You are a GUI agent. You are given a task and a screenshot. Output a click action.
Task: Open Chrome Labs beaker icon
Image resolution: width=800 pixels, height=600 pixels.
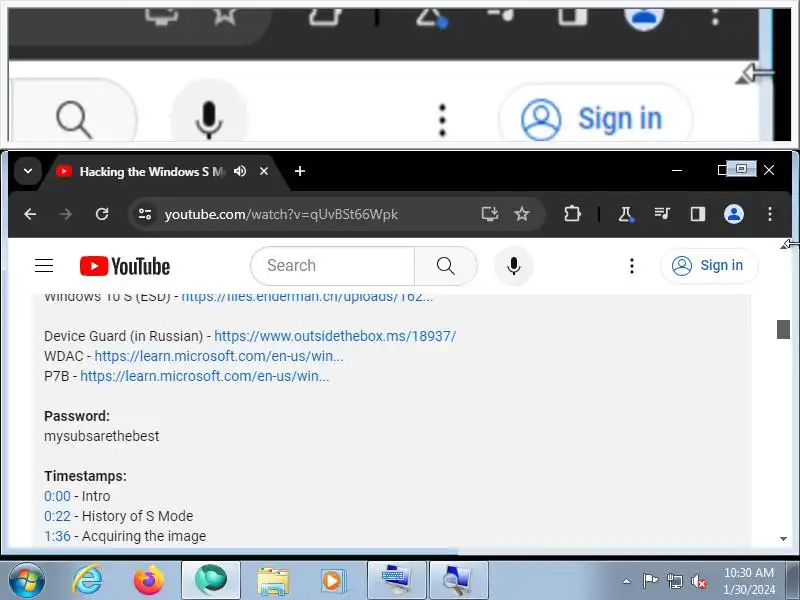(626, 214)
